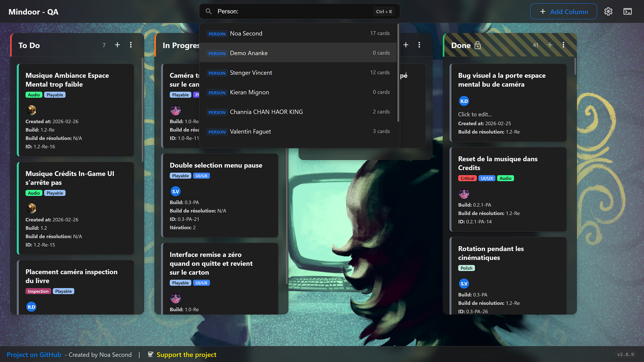Click the Audio tag on Musique Ambiance card

point(34,95)
